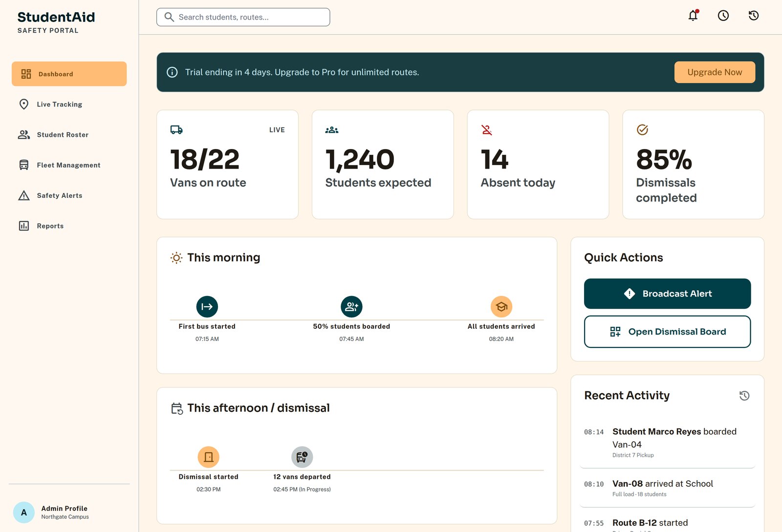Click the StudentAid logo title
Screen dimensions: 782x532
pos(56,17)
